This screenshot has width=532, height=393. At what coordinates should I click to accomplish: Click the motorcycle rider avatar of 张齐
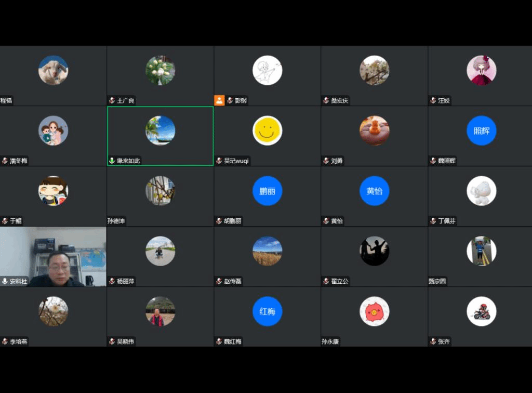tap(481, 311)
